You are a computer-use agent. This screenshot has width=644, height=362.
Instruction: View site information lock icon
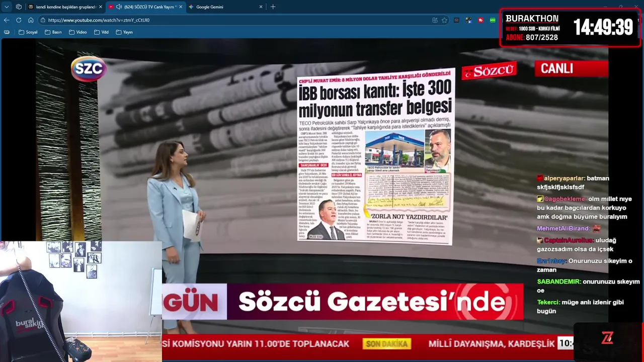43,20
